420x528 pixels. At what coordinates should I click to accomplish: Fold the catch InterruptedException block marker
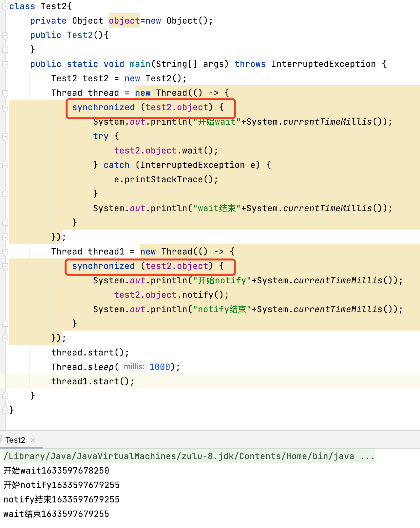5,165
